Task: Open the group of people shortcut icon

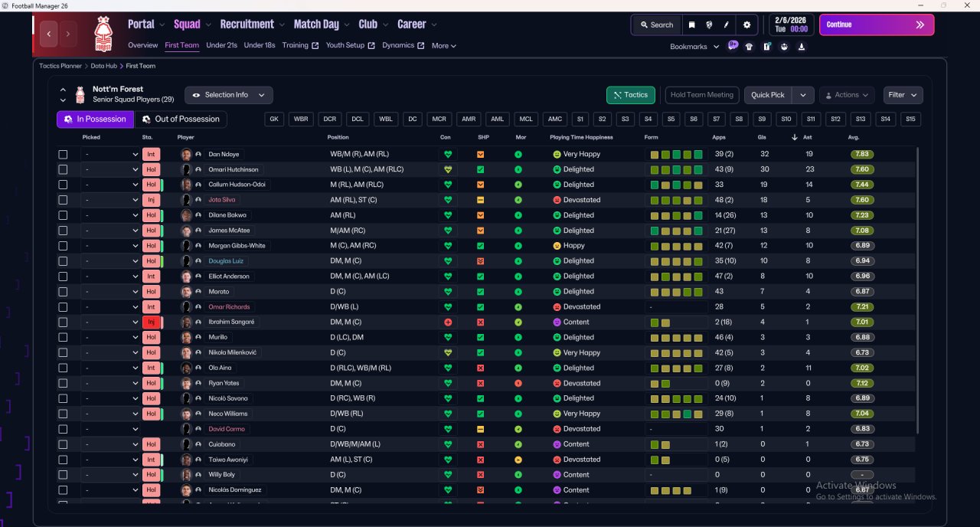Action: coord(784,47)
